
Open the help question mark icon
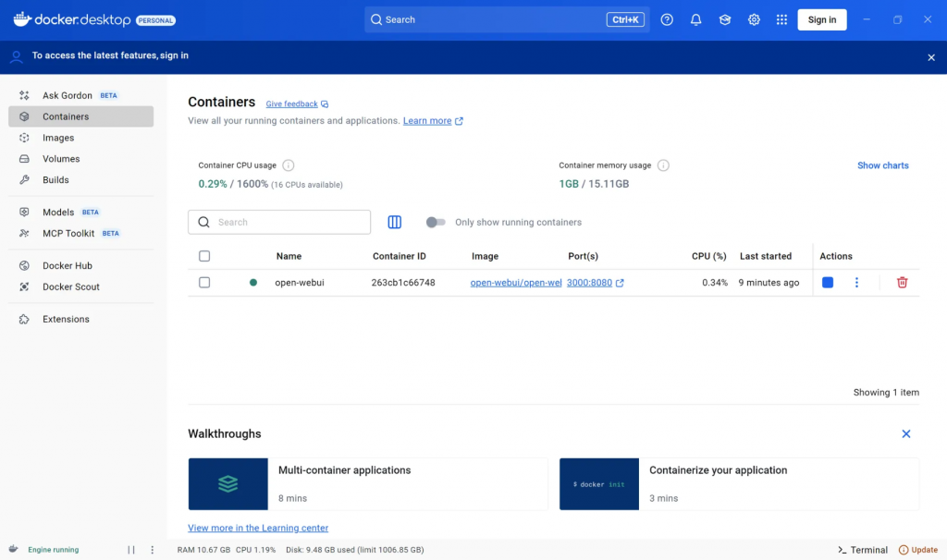click(667, 20)
